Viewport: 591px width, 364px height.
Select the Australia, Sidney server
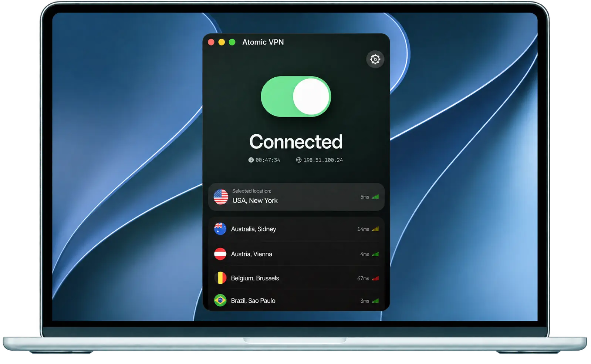point(296,229)
